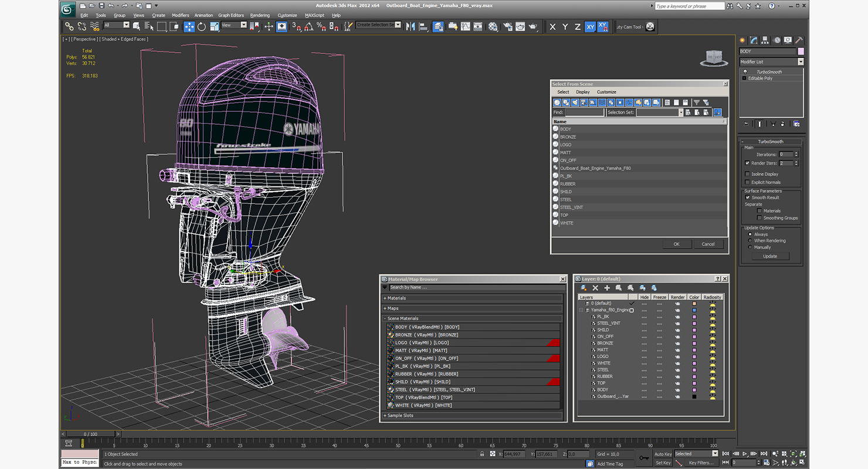Select When Rendering update option
Image resolution: width=868 pixels, height=469 pixels.
(x=750, y=241)
